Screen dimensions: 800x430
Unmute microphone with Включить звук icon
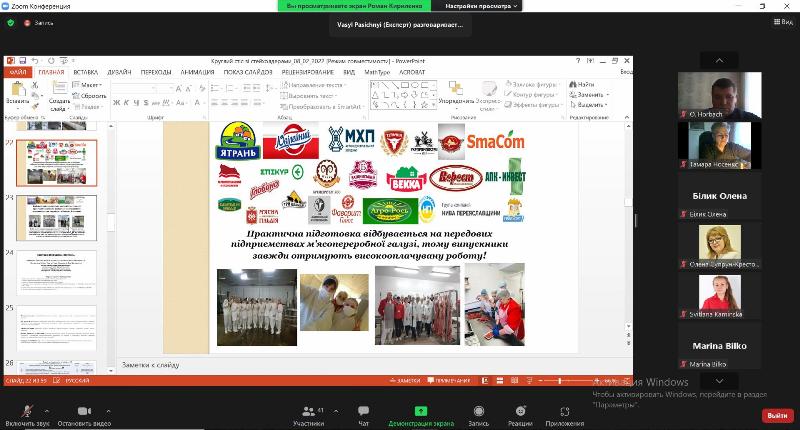tap(27, 411)
